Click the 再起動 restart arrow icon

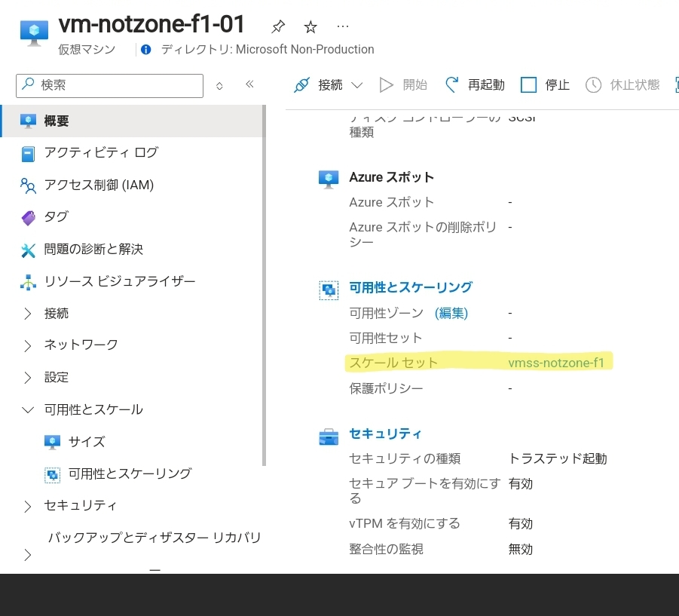coord(451,85)
